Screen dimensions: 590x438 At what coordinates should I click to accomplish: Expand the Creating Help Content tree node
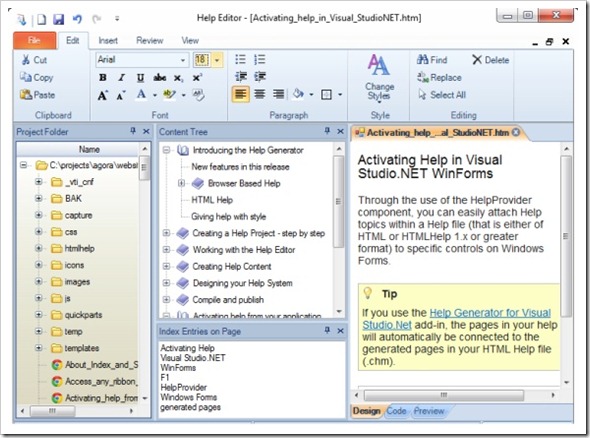click(x=166, y=266)
